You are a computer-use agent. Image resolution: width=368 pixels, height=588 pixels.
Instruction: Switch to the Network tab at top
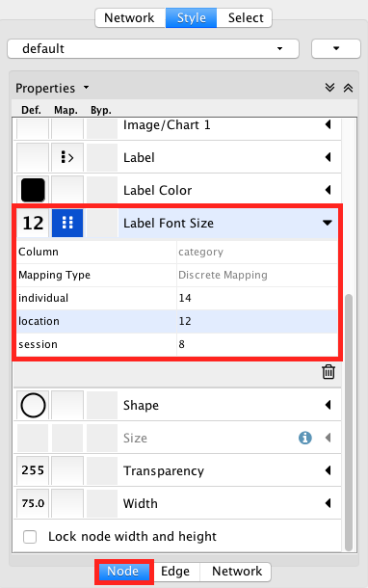[x=129, y=17]
